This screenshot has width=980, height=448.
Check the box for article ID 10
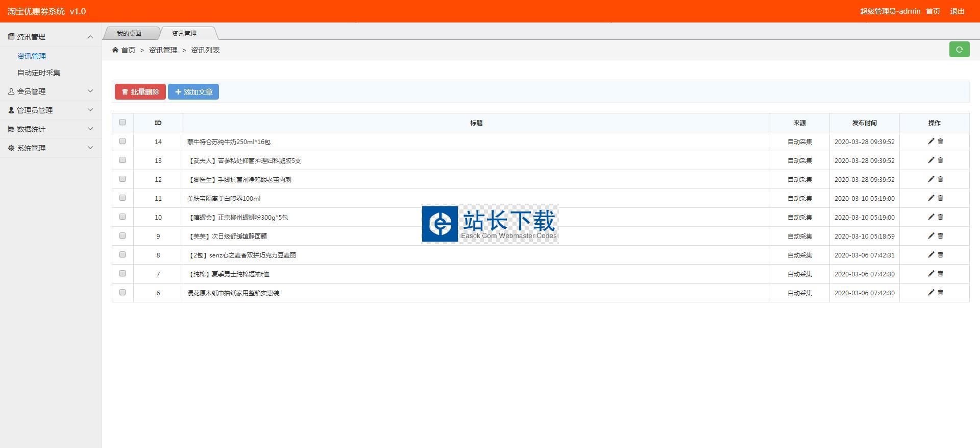(122, 217)
